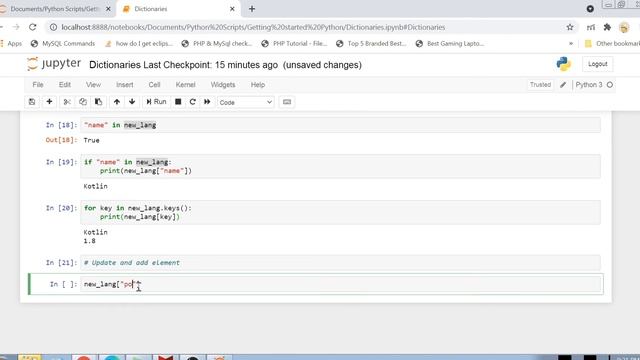This screenshot has width=640, height=360.
Task: Click the Trusted notebook indicator
Action: click(x=540, y=85)
